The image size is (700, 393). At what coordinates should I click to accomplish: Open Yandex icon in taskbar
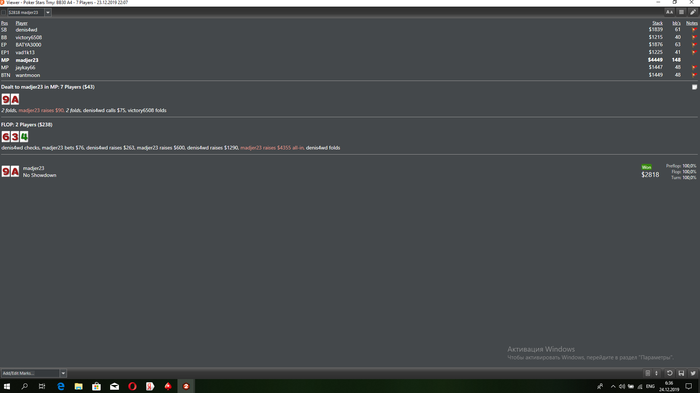point(150,386)
